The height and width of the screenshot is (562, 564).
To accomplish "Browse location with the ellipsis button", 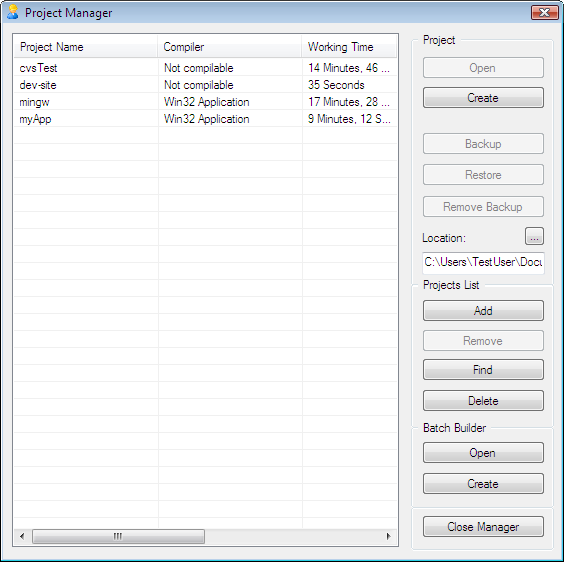I will (x=534, y=236).
